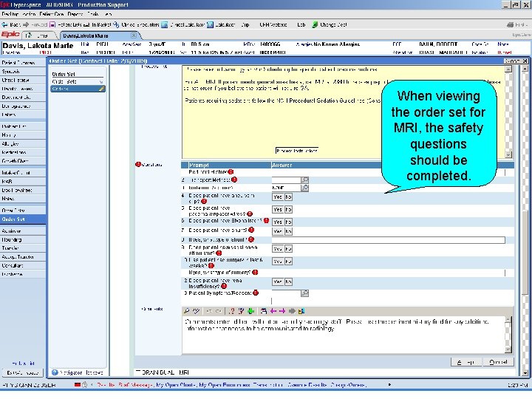
Task: Answer Yes for renal insufficiency question
Action: click(x=278, y=282)
